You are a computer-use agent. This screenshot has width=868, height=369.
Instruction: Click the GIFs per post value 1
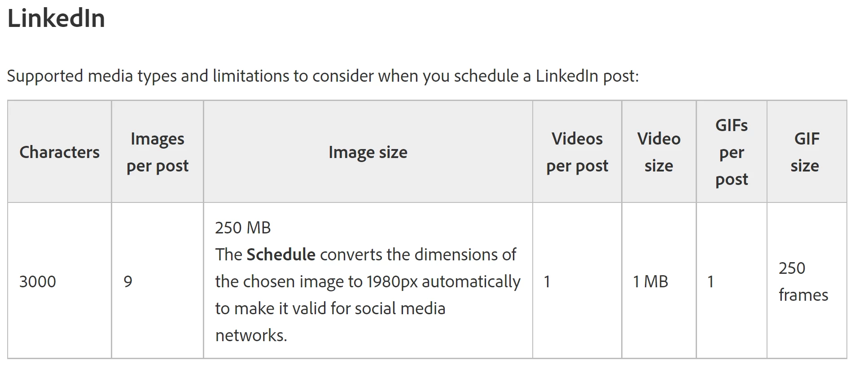click(x=710, y=281)
